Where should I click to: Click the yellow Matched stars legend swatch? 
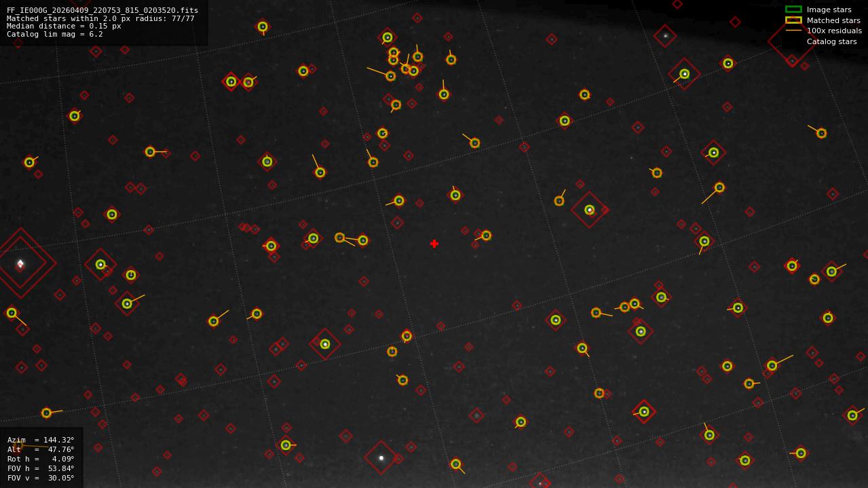(x=793, y=20)
